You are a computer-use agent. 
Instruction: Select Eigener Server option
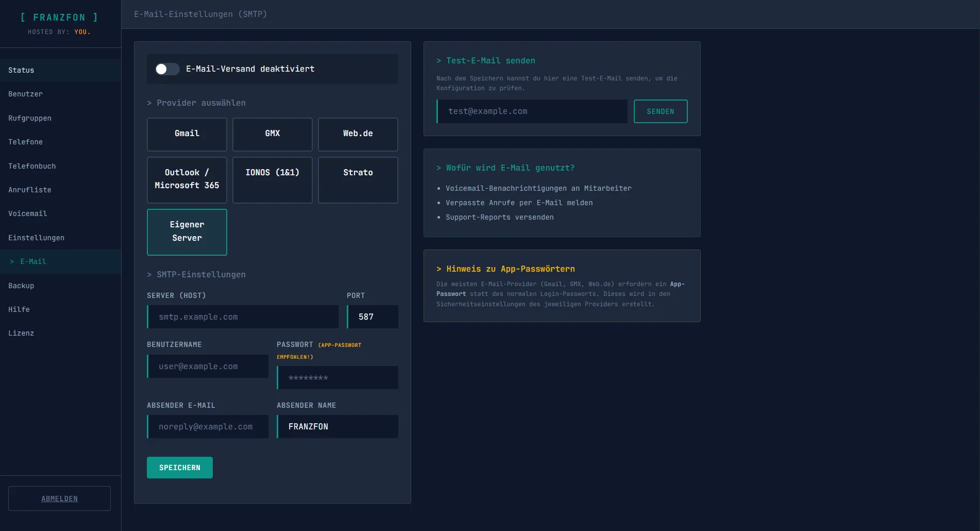tap(187, 231)
